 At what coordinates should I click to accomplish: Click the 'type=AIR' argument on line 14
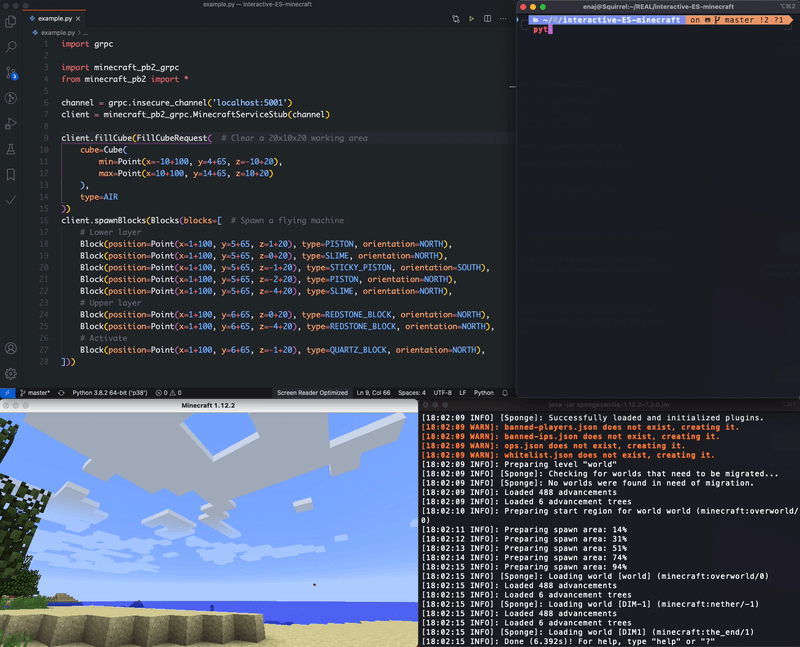[99, 197]
